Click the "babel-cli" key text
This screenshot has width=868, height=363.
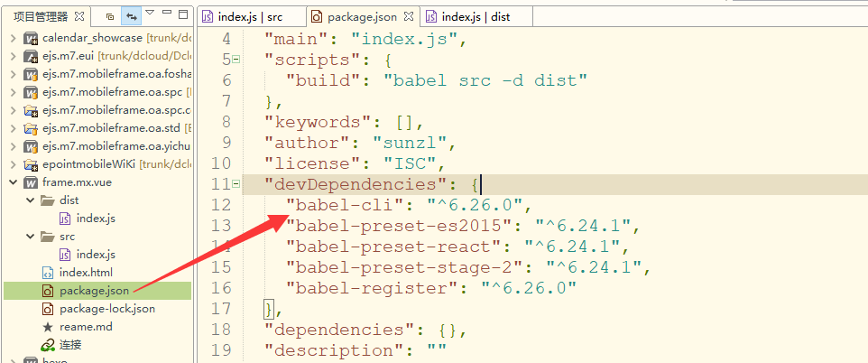point(343,205)
